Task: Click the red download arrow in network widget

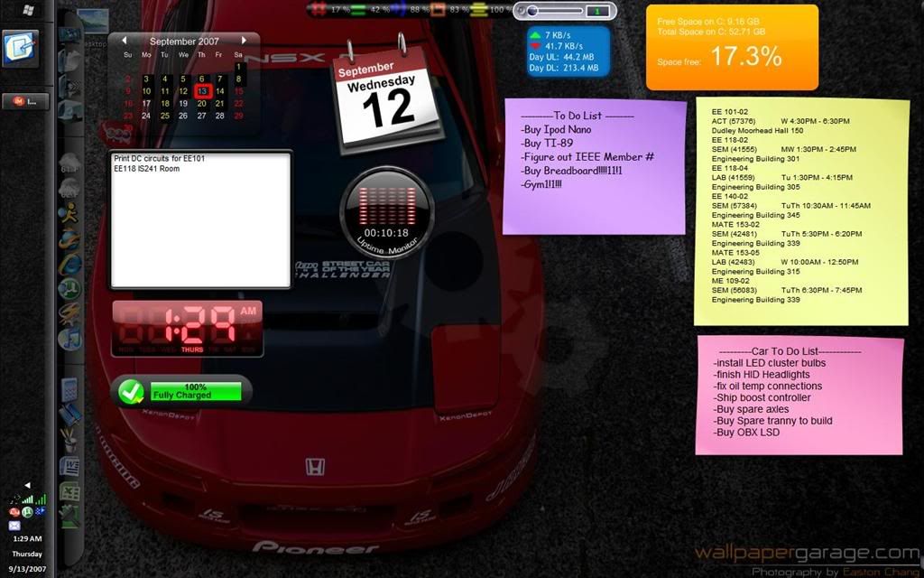Action: (x=535, y=46)
